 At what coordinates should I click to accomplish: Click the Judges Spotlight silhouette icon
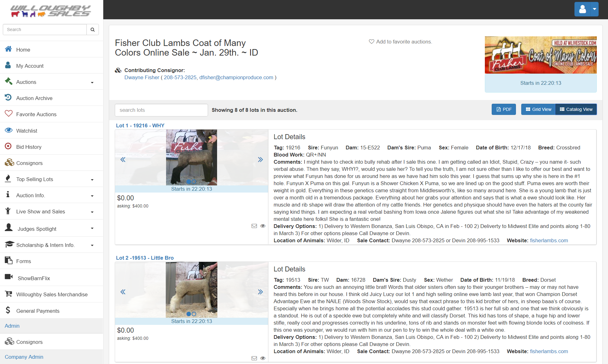9,228
